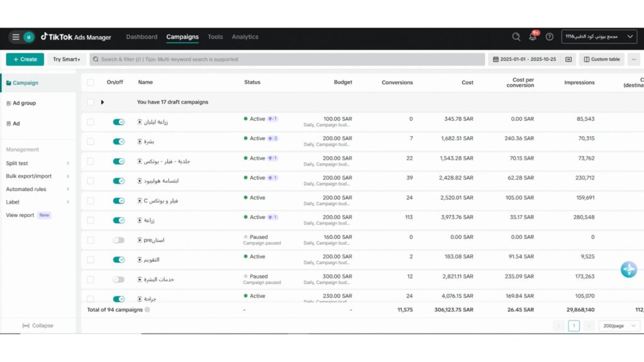This screenshot has height=362, width=644.
Task: Focus the Search & filter input field
Action: (287, 60)
